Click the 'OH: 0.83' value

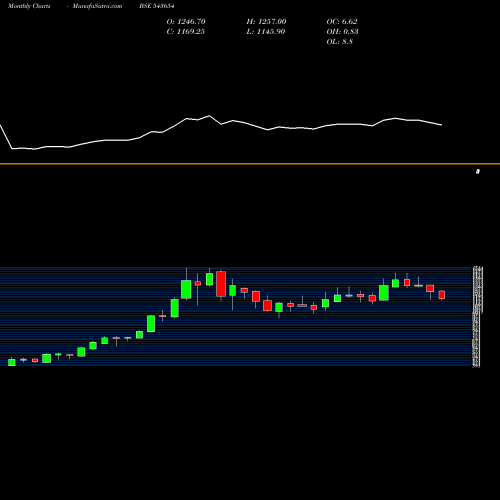tap(342, 32)
